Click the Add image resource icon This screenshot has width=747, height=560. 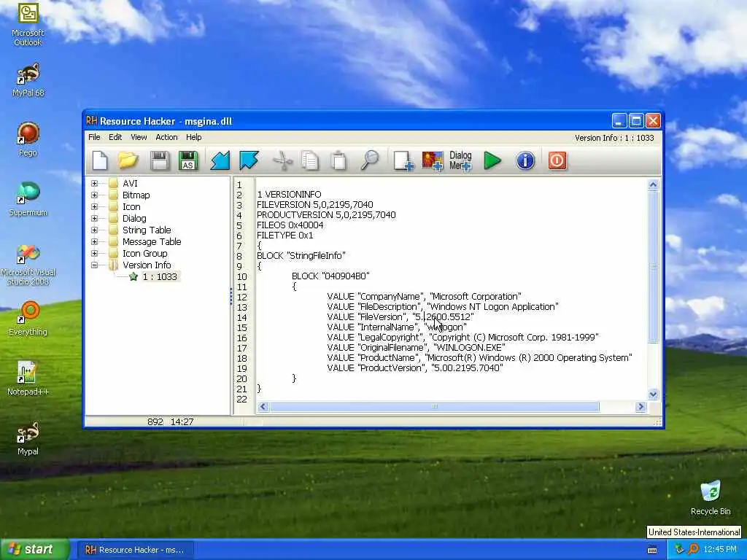(x=433, y=160)
